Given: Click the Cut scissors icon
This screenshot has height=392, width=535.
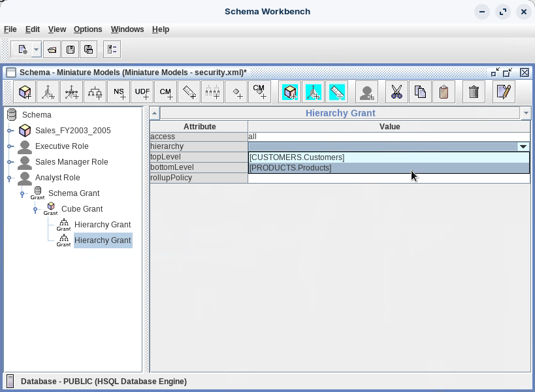Looking at the screenshot, I should (x=397, y=92).
